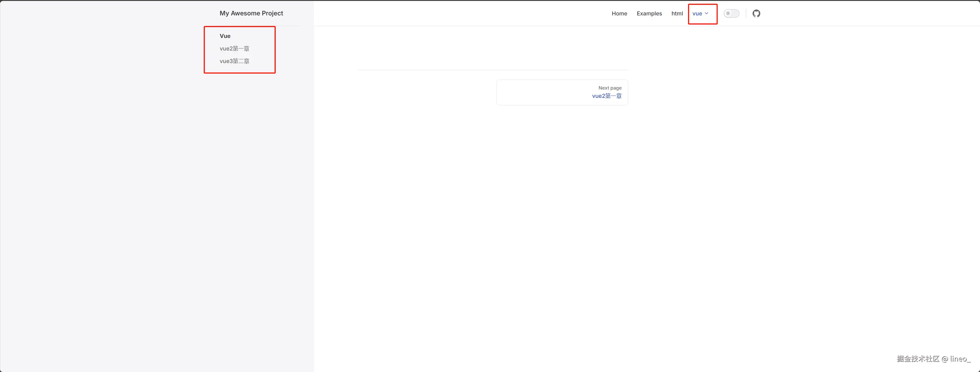This screenshot has height=372, width=980.
Task: Click vertical divider left of GitHub icon
Action: (x=746, y=14)
